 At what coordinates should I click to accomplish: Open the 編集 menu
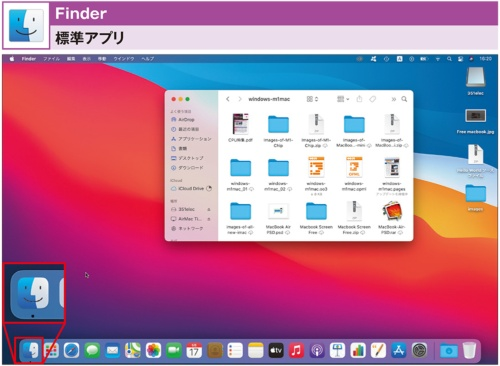pos(71,59)
